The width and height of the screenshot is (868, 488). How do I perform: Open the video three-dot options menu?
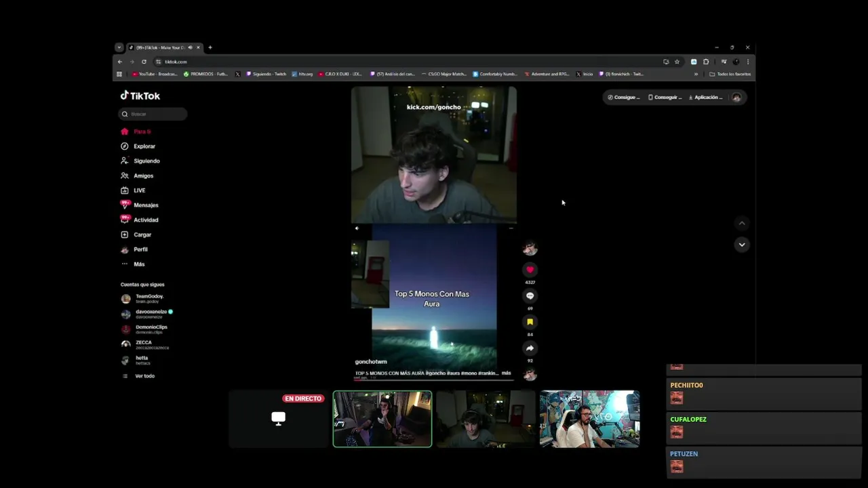pos(511,228)
